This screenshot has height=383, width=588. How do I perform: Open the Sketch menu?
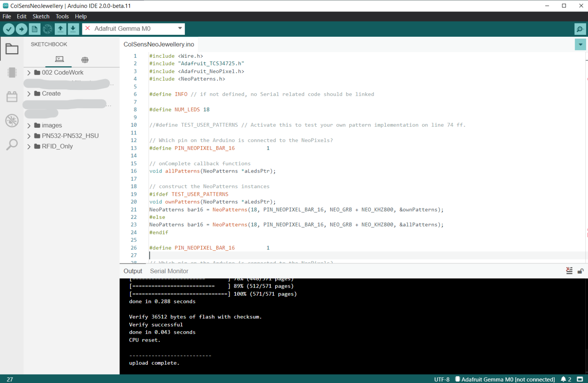(41, 16)
